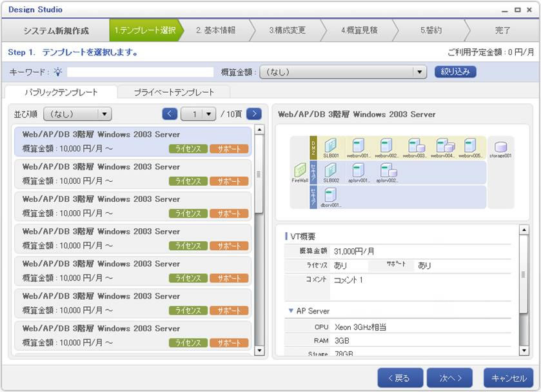Switch to the プライベートテンプレート tab
Screen dimensions: 541x392
tap(173, 92)
